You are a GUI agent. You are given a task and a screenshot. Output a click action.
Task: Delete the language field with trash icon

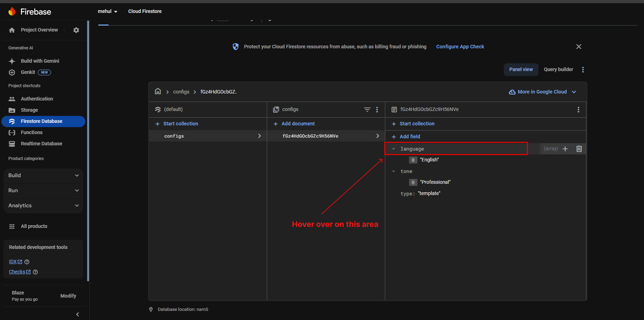(579, 149)
